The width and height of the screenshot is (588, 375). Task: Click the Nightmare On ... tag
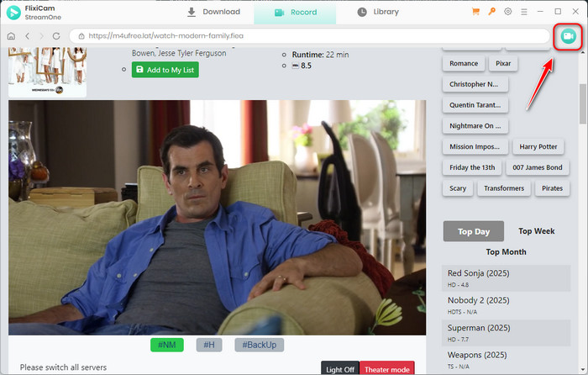click(x=475, y=126)
